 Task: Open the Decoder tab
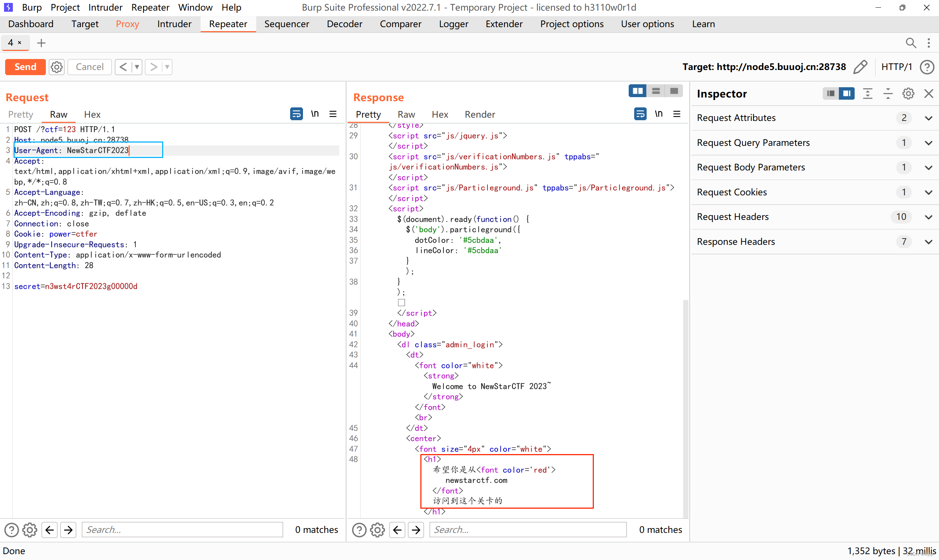pyautogui.click(x=344, y=24)
